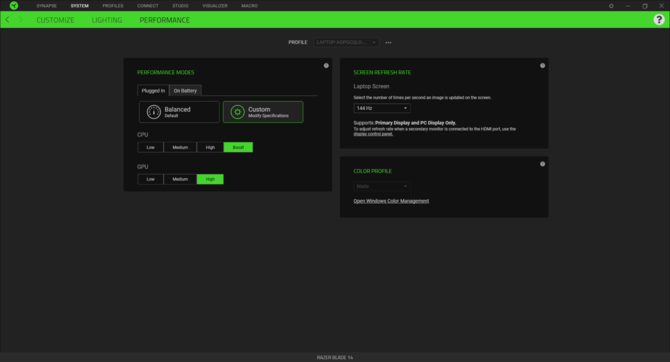Open profile options three-dot menu
The image size is (670, 362).
[388, 42]
